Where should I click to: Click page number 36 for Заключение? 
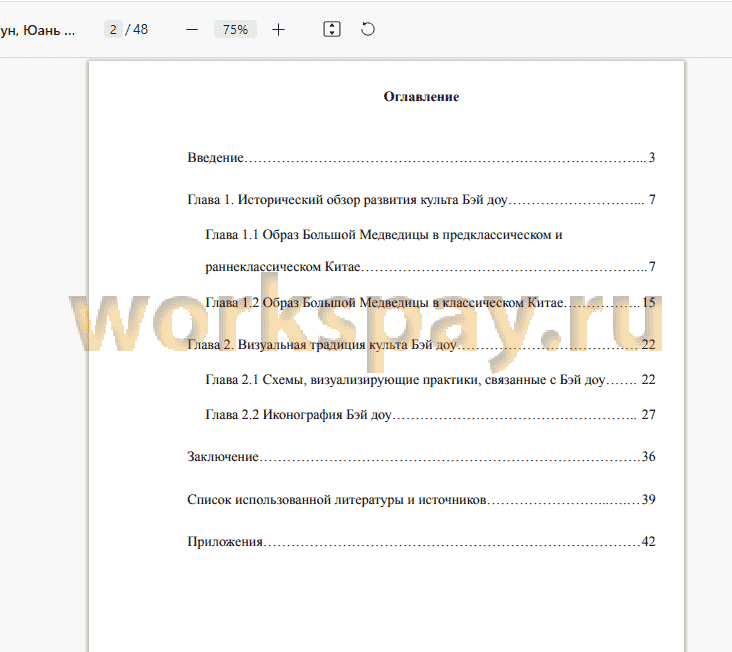tap(648, 456)
